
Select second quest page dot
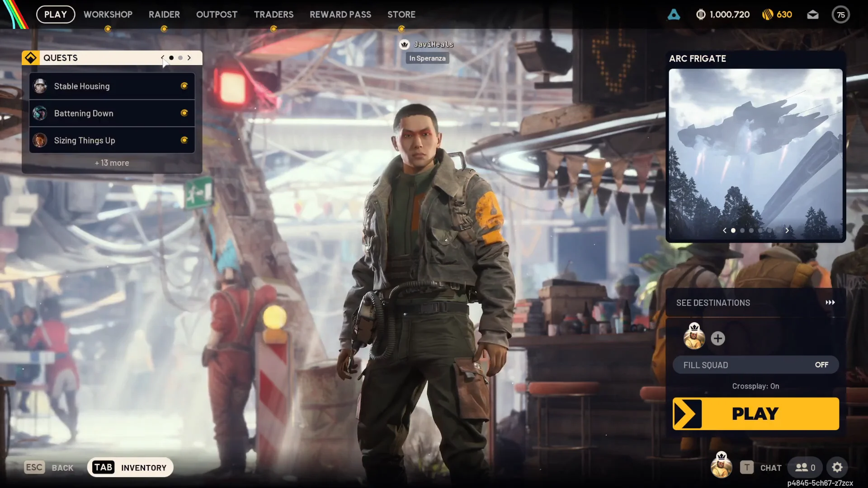180,58
